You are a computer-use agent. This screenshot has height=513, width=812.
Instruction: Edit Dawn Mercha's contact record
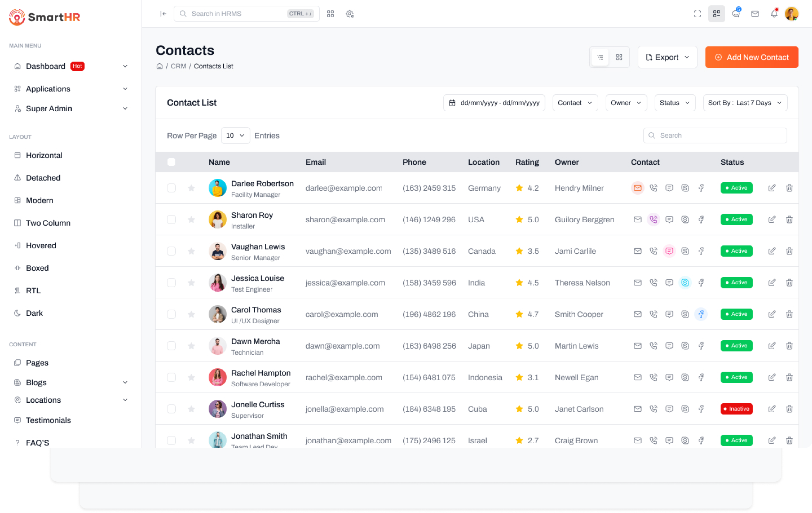click(772, 346)
